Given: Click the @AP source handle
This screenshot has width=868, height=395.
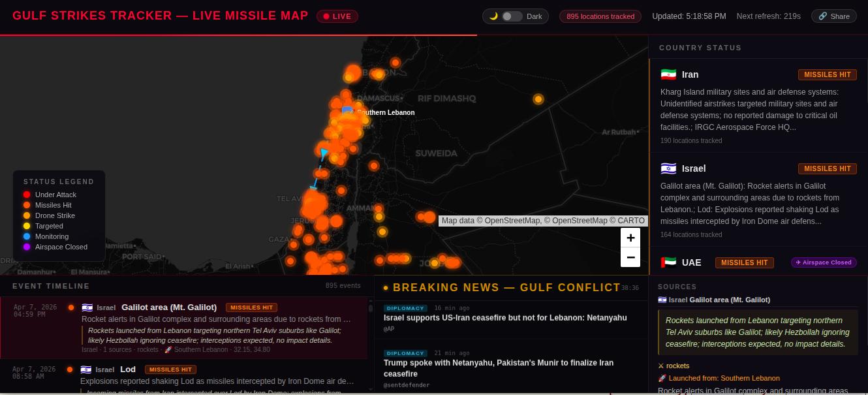Looking at the screenshot, I should [389, 329].
